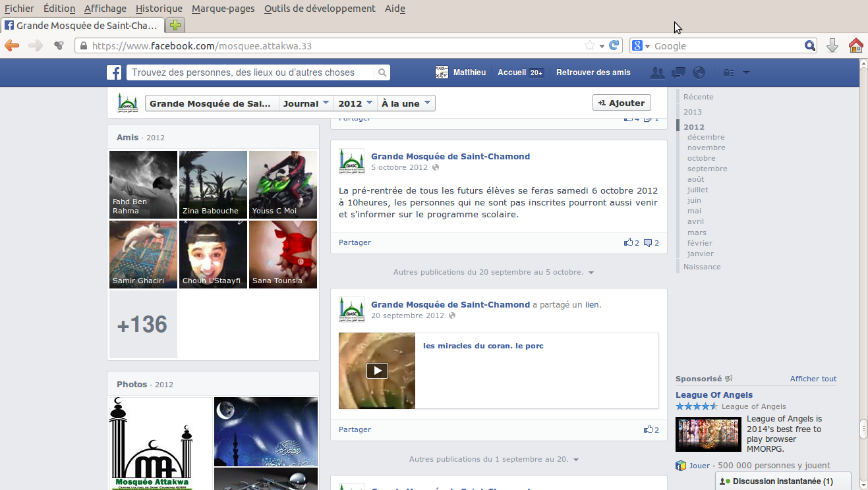
Task: Click browser forward arrow
Action: (x=36, y=45)
